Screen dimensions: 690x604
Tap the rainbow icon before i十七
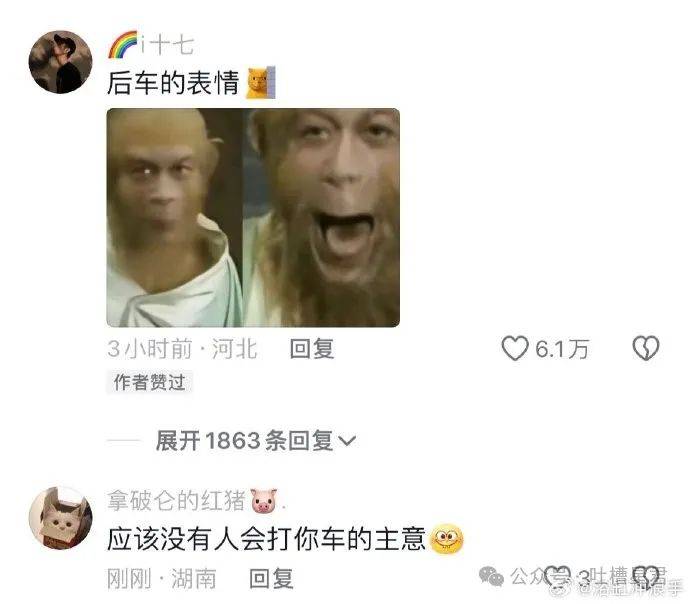(123, 44)
